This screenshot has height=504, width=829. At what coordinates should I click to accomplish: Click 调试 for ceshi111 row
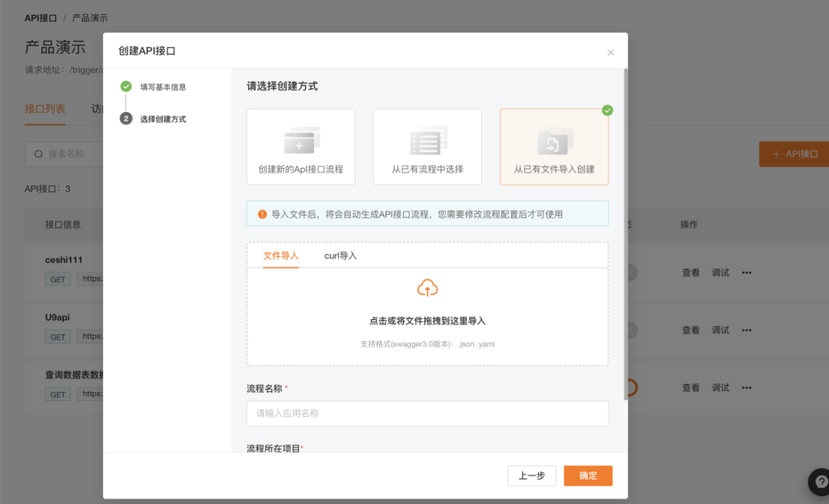pos(720,272)
